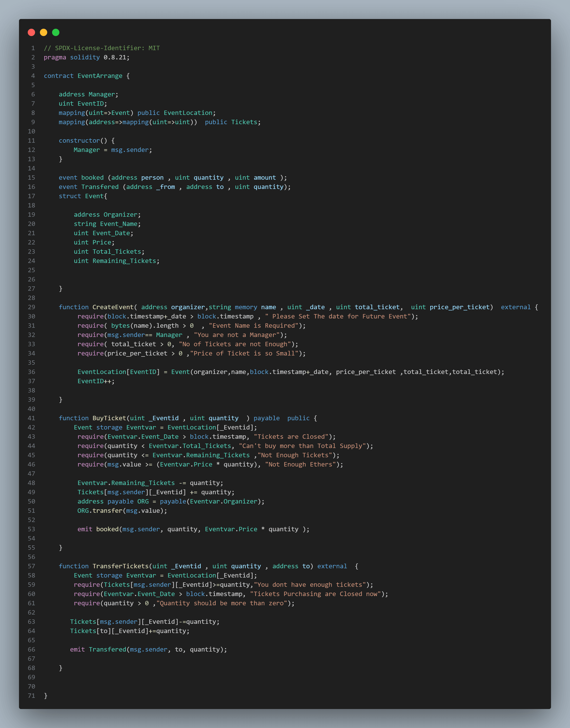Viewport: 570px width, 728px height.
Task: Click the BuyTicket function name
Action: click(x=109, y=418)
